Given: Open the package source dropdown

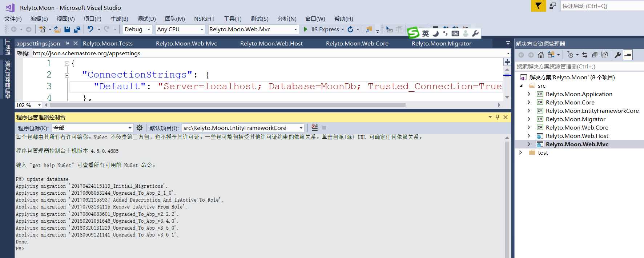Looking at the screenshot, I should click(x=130, y=128).
